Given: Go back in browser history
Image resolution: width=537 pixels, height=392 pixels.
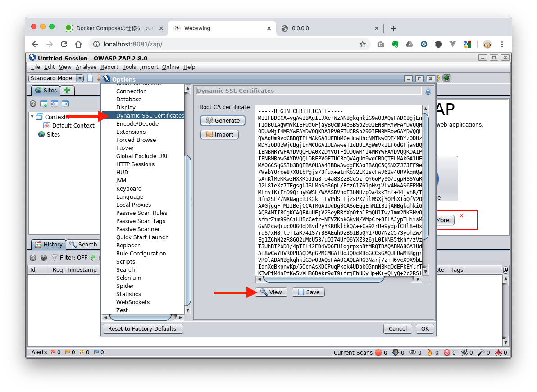Looking at the screenshot, I should (35, 44).
